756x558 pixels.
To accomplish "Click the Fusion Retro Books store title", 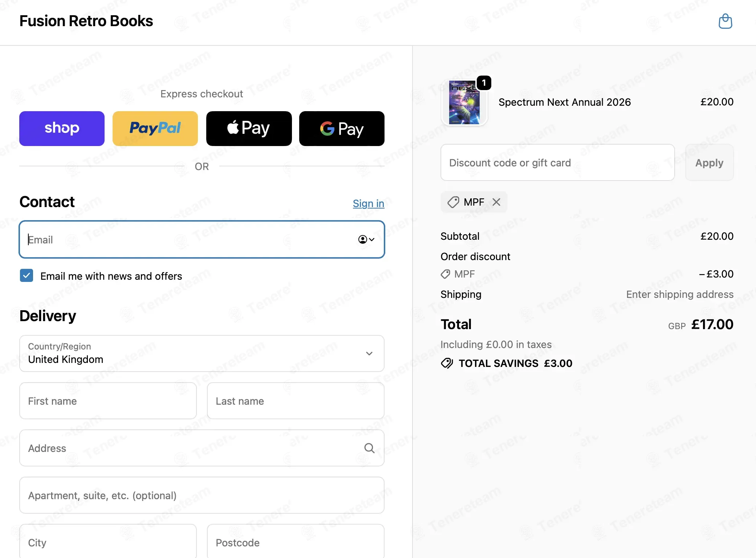I will point(86,21).
